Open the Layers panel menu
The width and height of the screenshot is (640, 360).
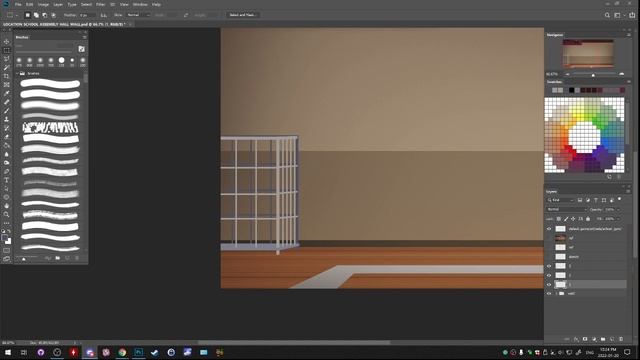point(628,191)
